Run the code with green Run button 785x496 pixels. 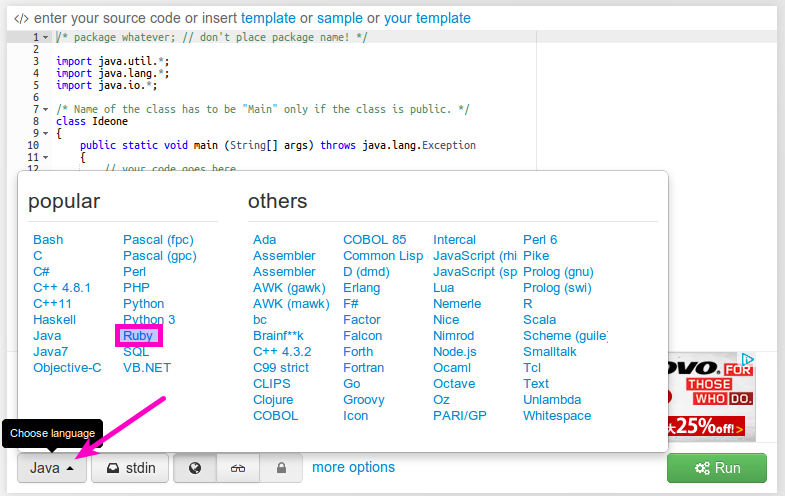[x=716, y=468]
